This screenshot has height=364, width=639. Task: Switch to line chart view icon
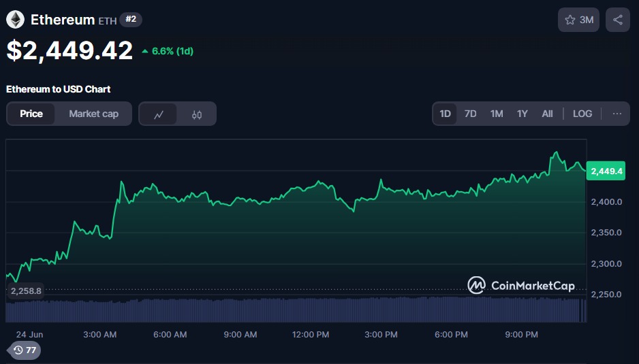(x=159, y=114)
